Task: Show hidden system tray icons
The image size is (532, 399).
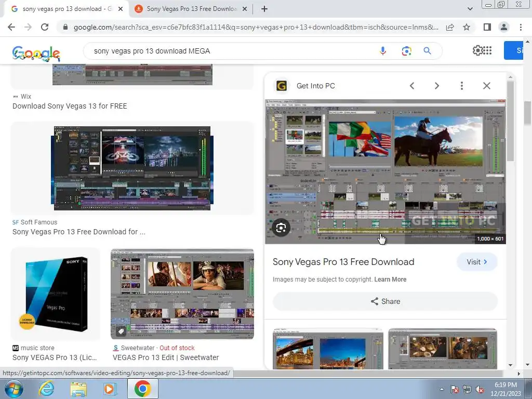Action: [x=442, y=389]
